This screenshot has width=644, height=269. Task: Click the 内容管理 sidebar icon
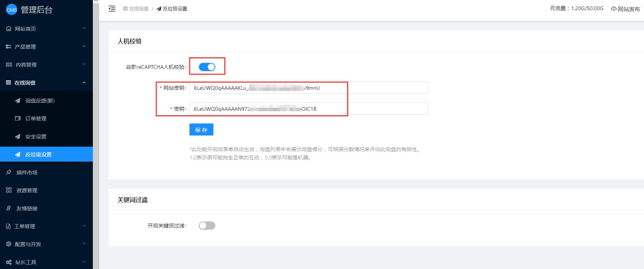(x=8, y=64)
